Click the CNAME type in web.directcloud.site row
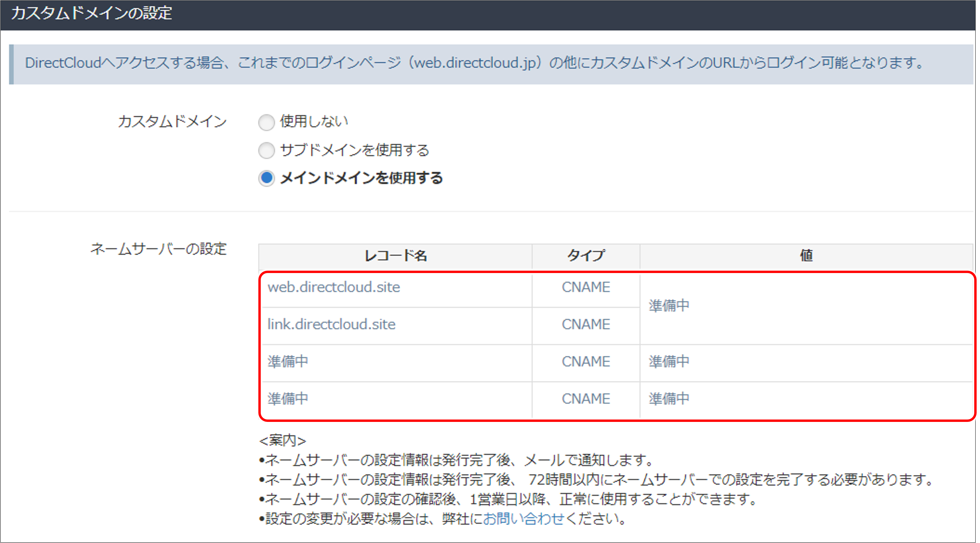980x543 pixels. (586, 287)
